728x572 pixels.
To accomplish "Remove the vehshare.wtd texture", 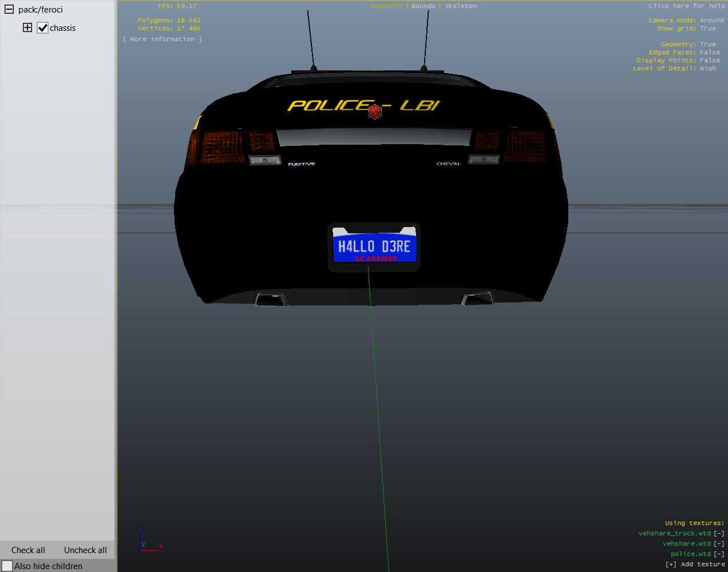I will pos(719,544).
